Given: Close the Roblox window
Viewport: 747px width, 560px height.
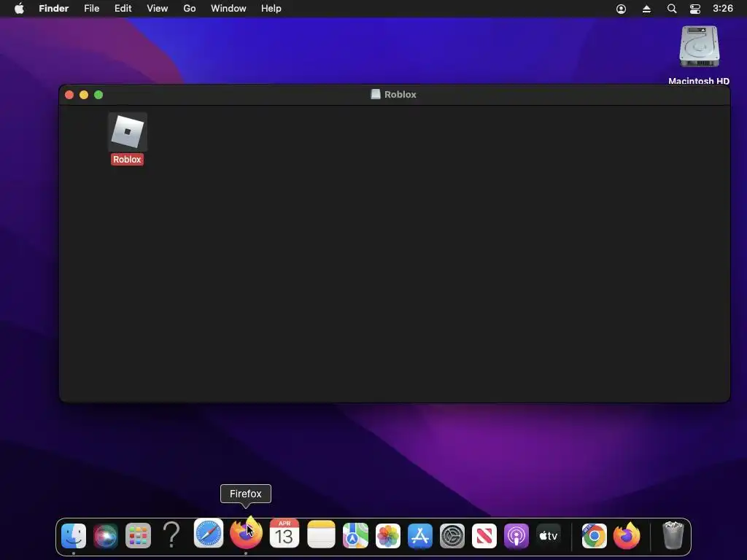Looking at the screenshot, I should (x=69, y=95).
